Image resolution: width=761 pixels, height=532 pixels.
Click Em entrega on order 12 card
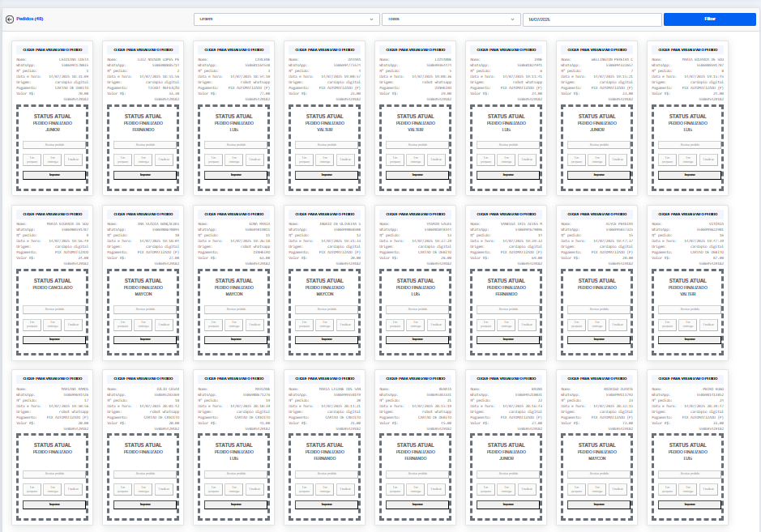(325, 325)
